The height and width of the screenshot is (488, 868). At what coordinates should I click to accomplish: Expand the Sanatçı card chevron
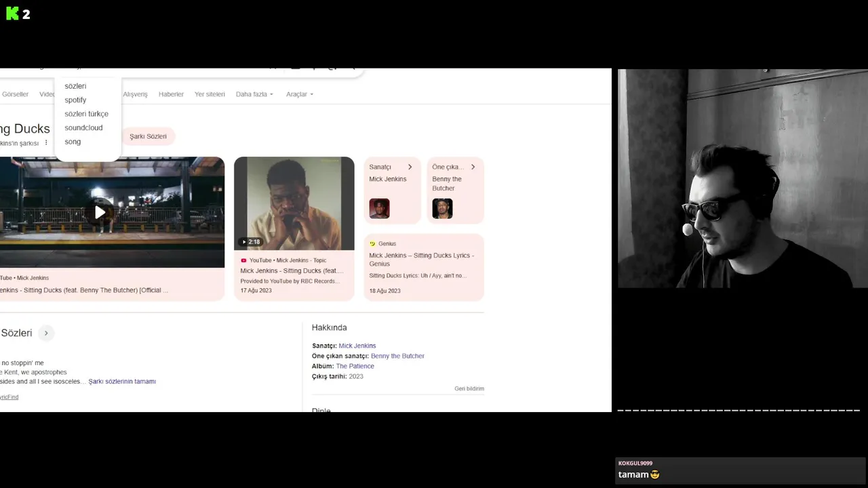(x=410, y=167)
